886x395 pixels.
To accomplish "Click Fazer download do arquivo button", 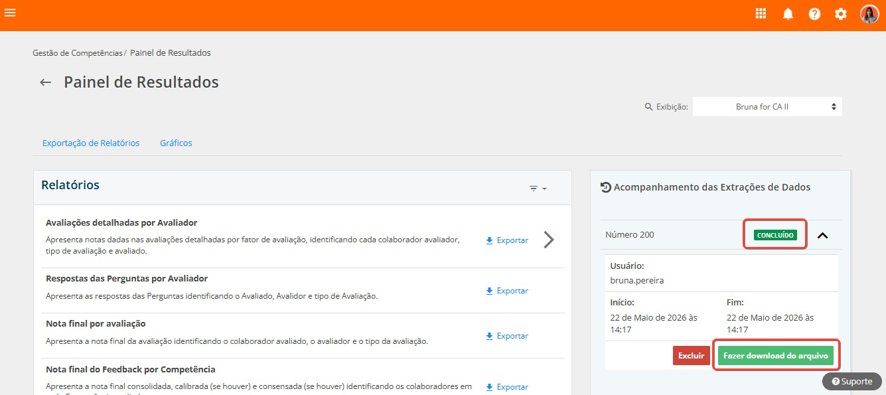I will 775,356.
